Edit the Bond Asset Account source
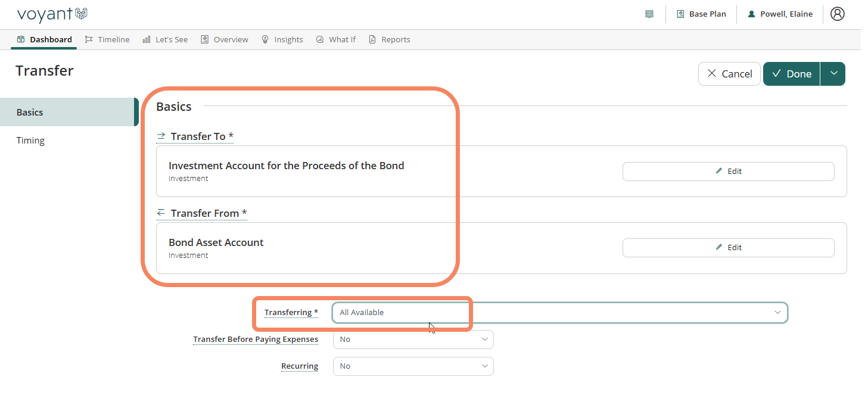Screen dimensions: 868x411 (728, 248)
